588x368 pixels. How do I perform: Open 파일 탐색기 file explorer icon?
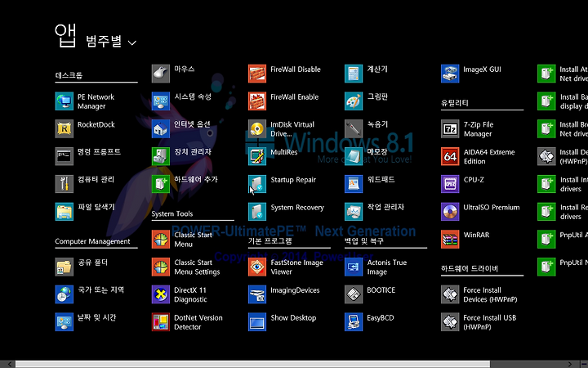coord(65,212)
